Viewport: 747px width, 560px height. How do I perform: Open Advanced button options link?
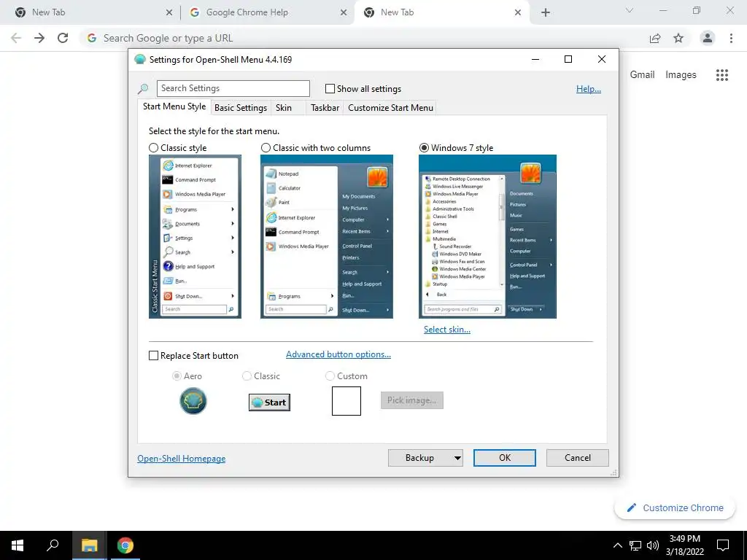[338, 355]
